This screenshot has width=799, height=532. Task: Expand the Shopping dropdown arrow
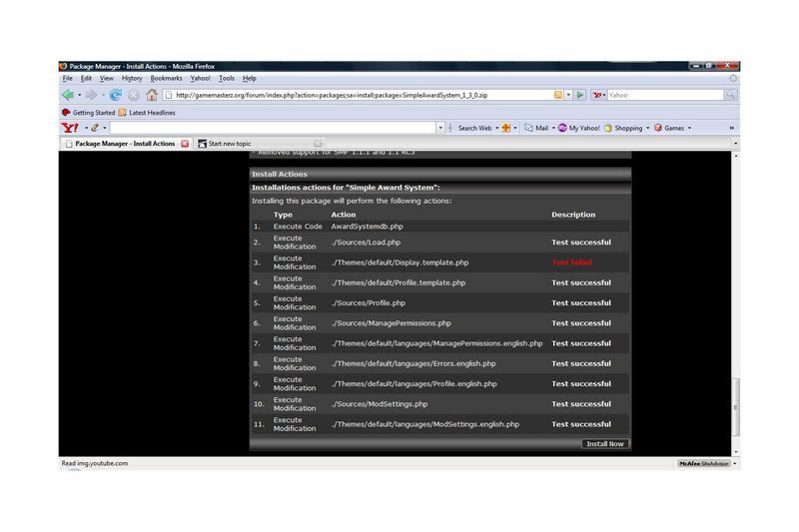(x=647, y=129)
